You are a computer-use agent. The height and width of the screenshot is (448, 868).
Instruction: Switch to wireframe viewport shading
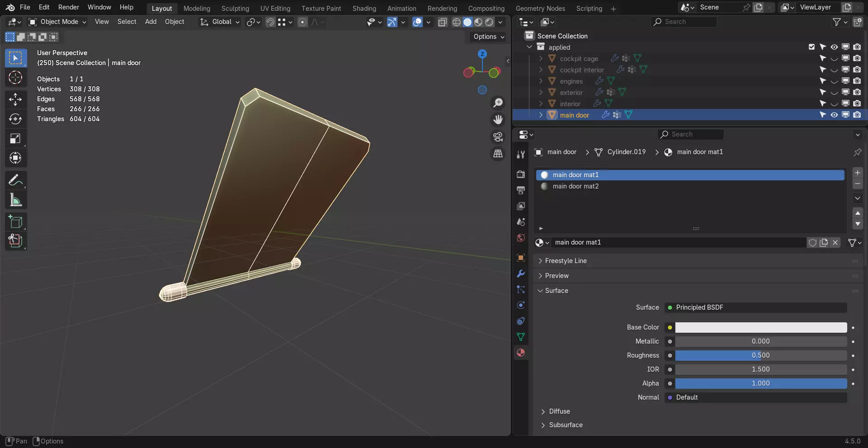pyautogui.click(x=457, y=22)
